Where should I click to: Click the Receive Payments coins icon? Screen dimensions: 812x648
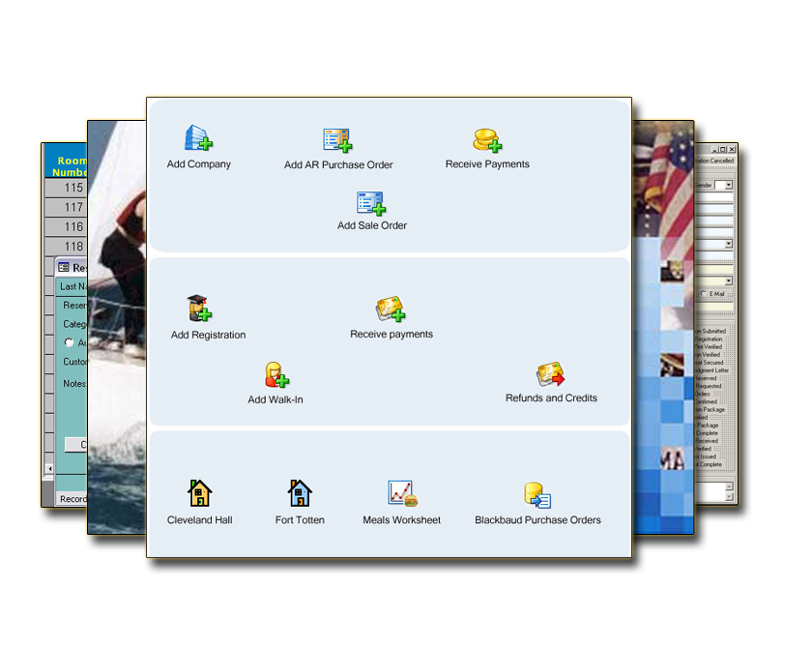pos(487,140)
